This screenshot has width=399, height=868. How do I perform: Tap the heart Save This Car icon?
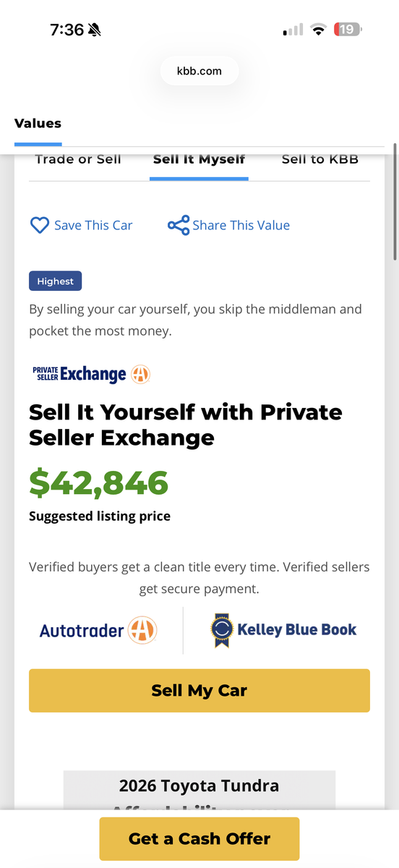coord(39,225)
